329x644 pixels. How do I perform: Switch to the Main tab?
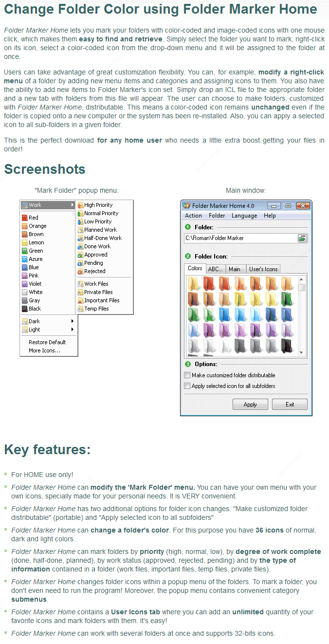click(235, 269)
